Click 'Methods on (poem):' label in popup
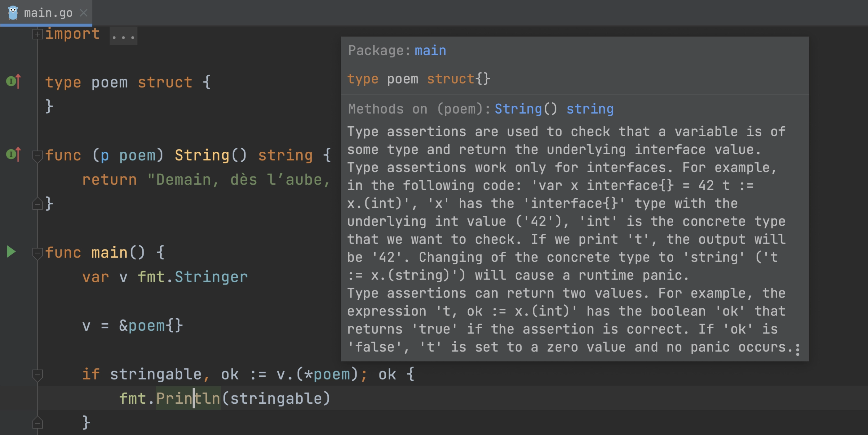The height and width of the screenshot is (435, 868). point(419,109)
